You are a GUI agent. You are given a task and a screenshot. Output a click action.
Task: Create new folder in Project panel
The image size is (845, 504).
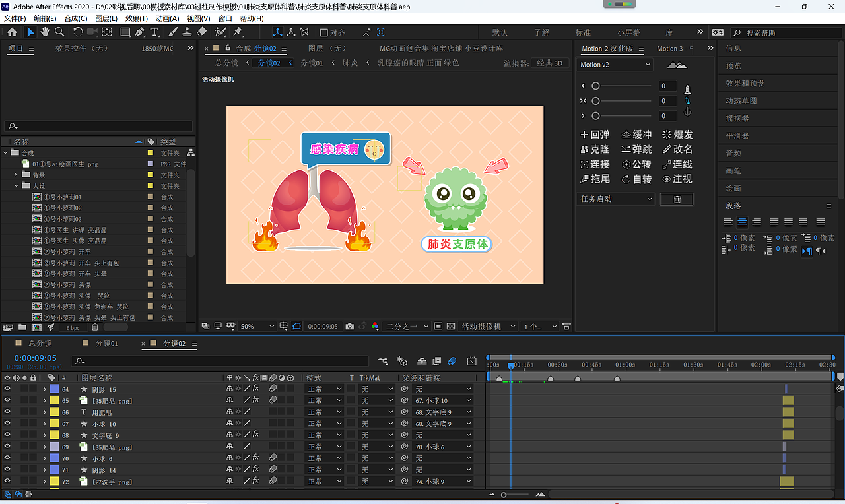22,327
